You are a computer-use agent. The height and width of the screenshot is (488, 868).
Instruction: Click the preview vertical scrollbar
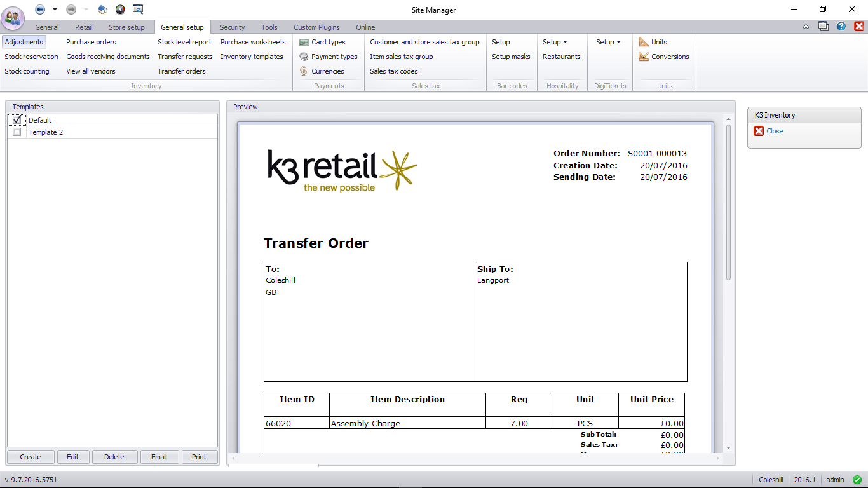[728, 202]
